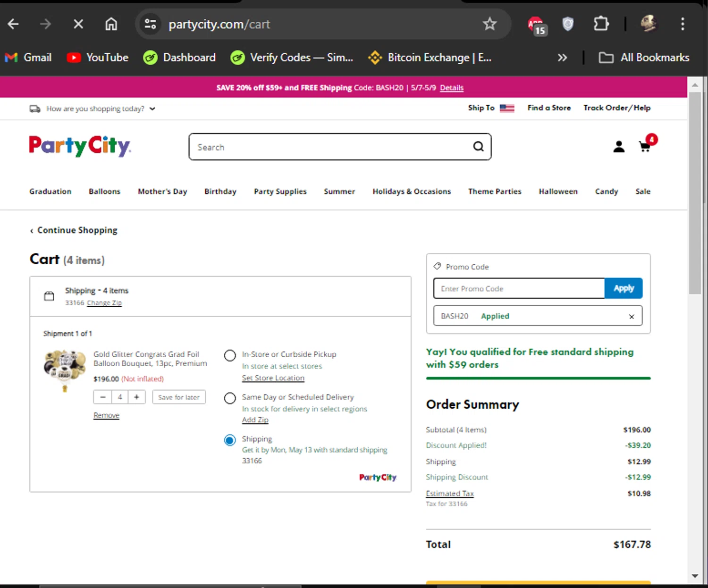
Task: Open the All Bookmarks folder
Action: (x=644, y=58)
